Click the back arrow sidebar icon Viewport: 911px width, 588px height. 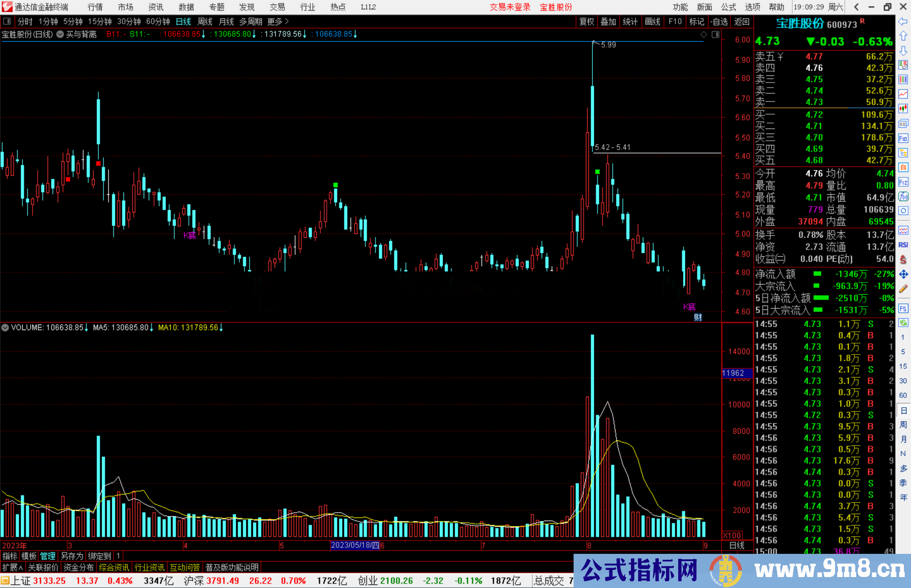click(x=903, y=21)
